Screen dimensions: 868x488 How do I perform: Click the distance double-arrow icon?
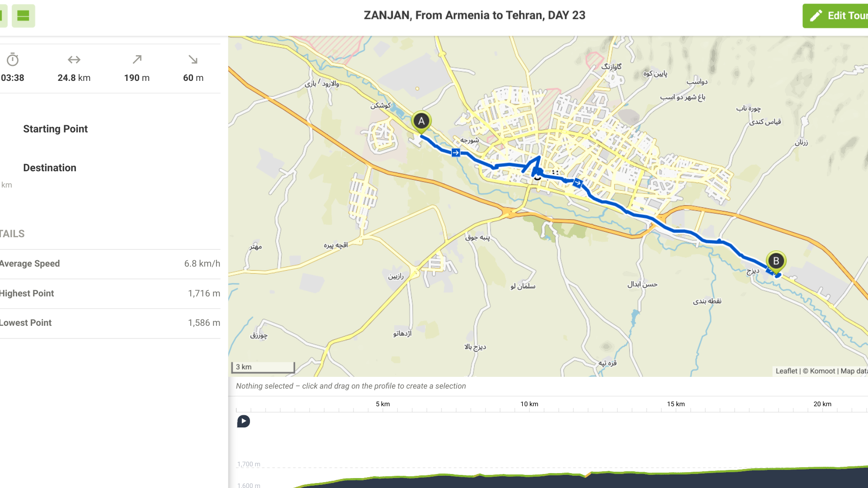(74, 60)
